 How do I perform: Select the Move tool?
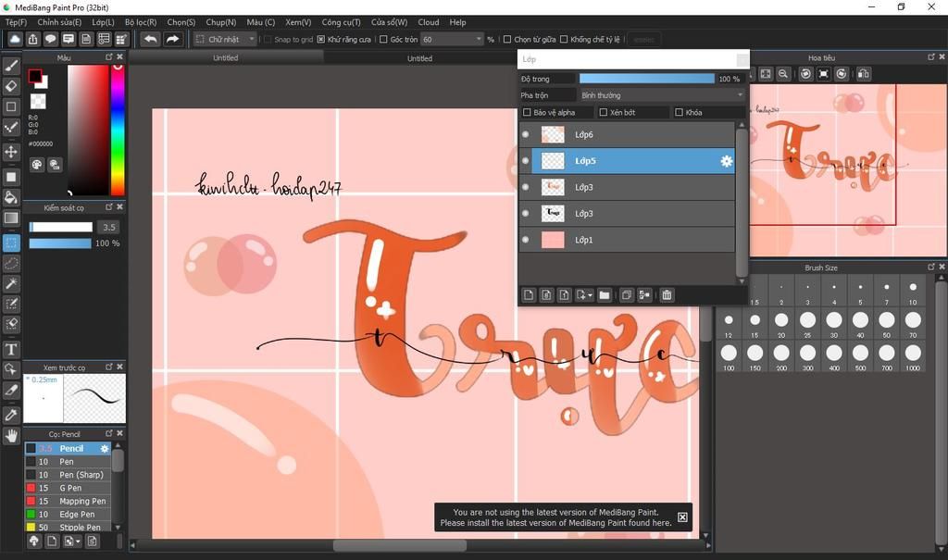(11, 151)
